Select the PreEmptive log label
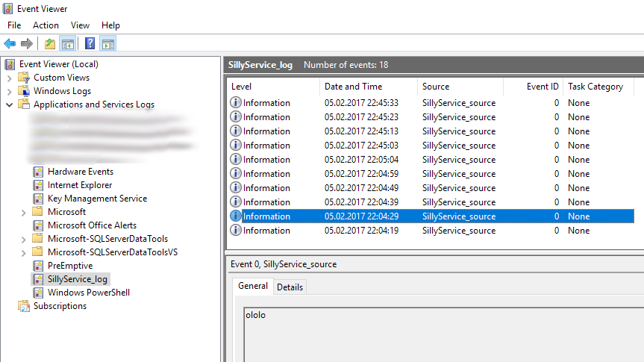 point(70,266)
